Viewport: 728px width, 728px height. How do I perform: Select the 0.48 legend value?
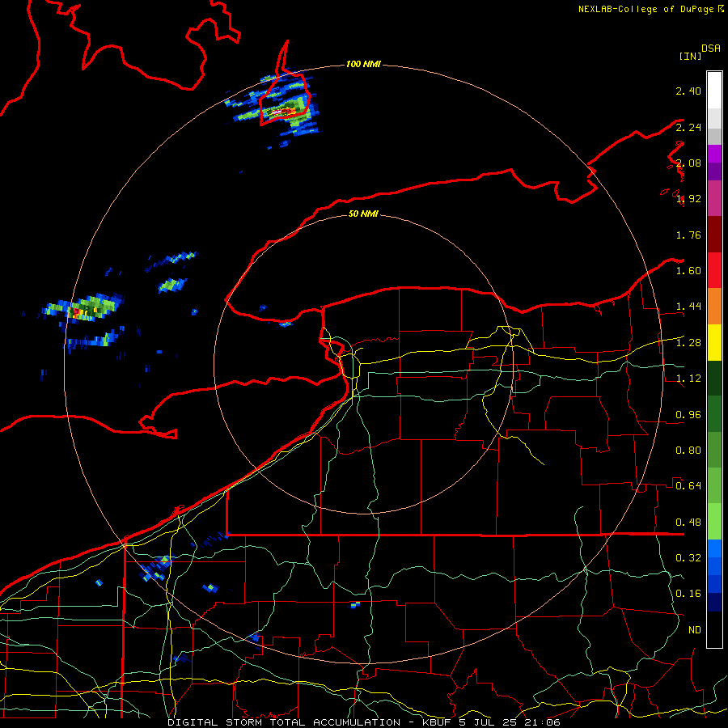pyautogui.click(x=688, y=523)
